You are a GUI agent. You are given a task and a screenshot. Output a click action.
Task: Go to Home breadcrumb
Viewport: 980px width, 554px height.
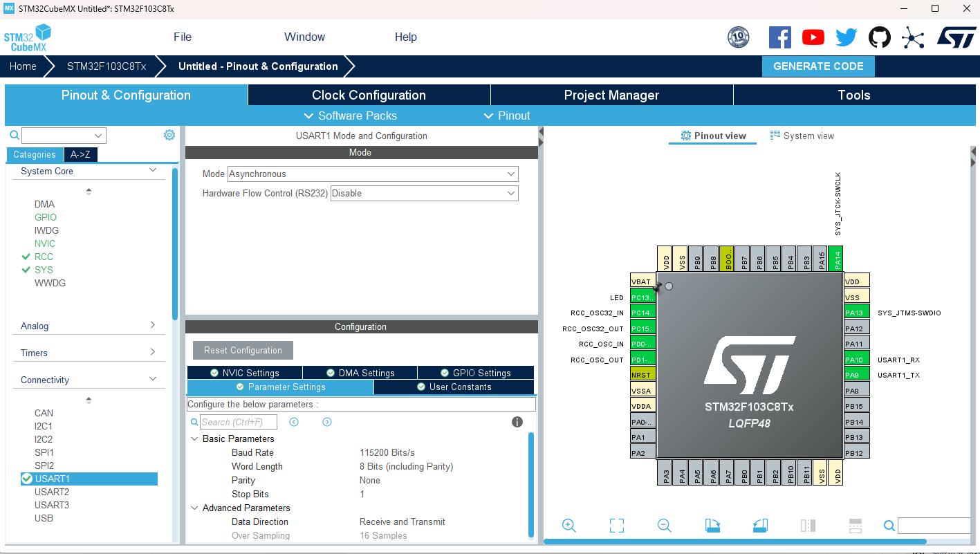click(x=23, y=66)
